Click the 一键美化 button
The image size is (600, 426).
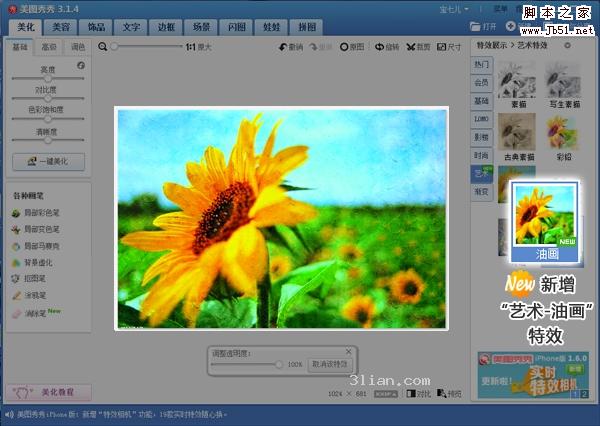point(49,162)
